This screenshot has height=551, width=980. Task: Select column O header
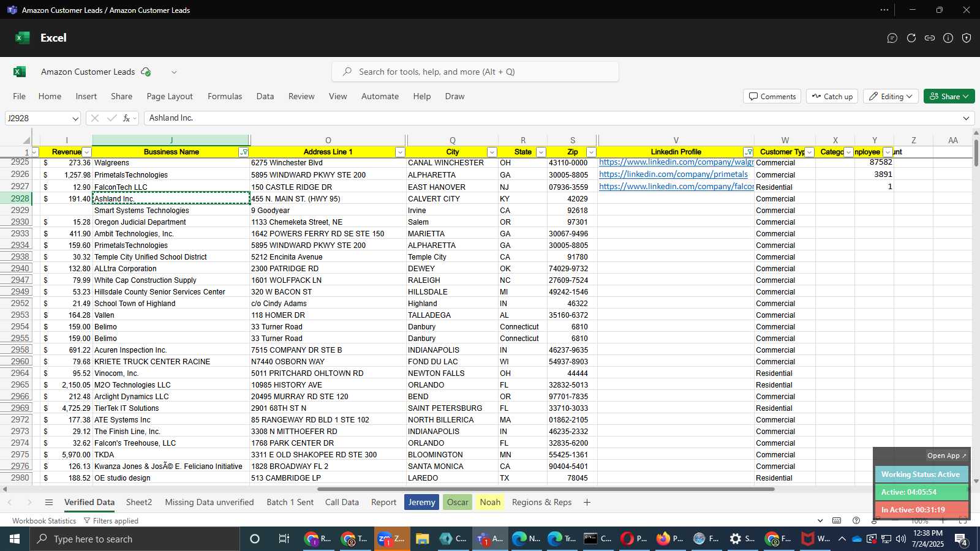[328, 140]
